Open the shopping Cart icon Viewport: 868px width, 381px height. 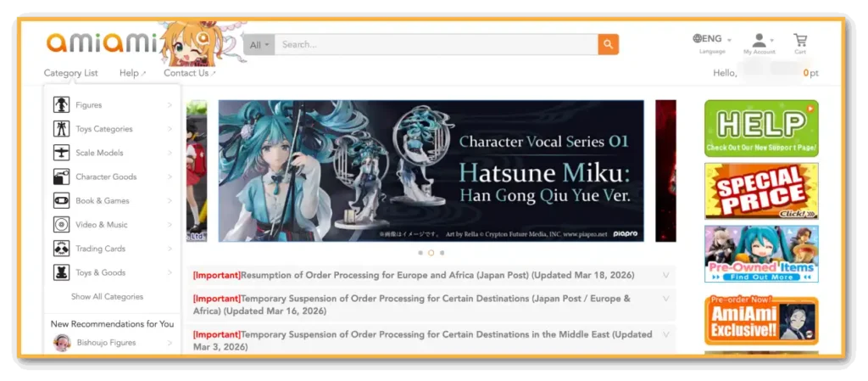tap(800, 40)
